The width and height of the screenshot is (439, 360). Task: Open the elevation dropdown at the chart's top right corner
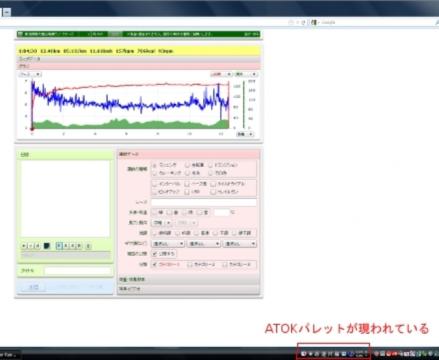coord(246,74)
